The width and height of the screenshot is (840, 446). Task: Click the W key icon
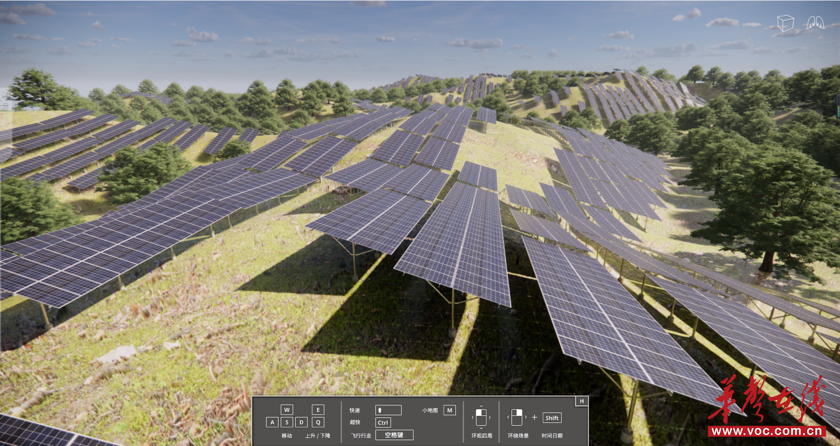(287, 409)
